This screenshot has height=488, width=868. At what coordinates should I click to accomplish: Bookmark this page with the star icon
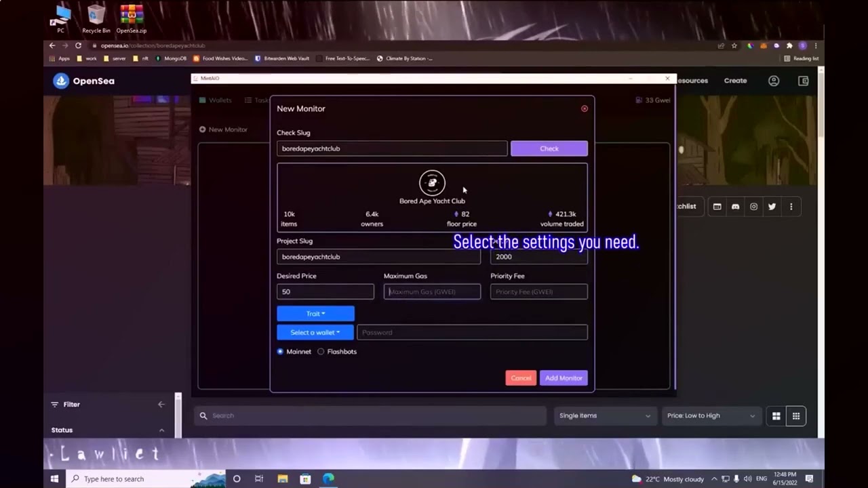pyautogui.click(x=734, y=45)
